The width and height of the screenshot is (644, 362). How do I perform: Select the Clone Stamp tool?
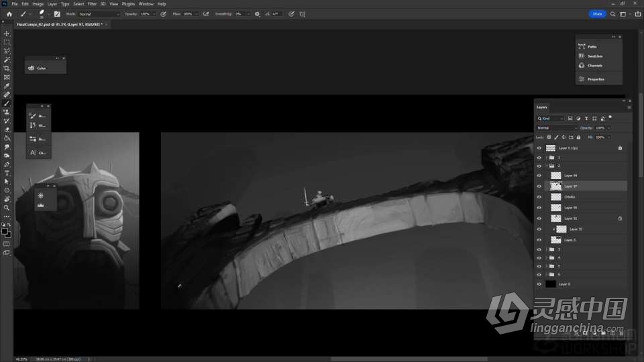7,112
